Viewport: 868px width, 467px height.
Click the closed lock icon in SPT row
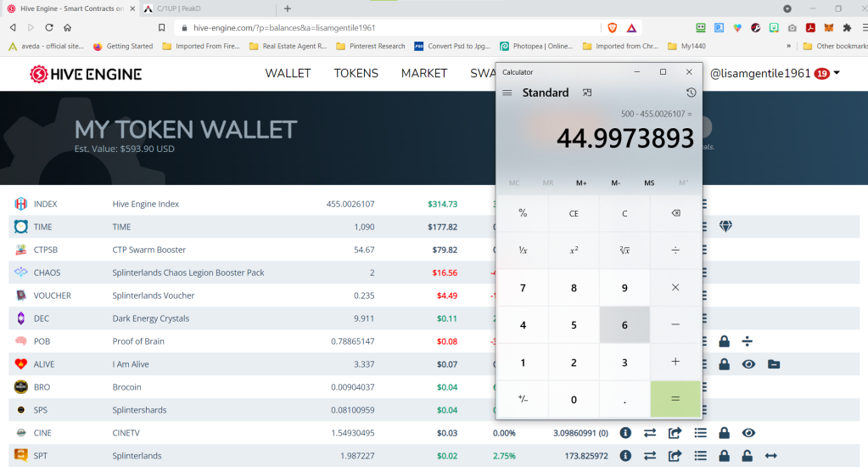[724, 455]
